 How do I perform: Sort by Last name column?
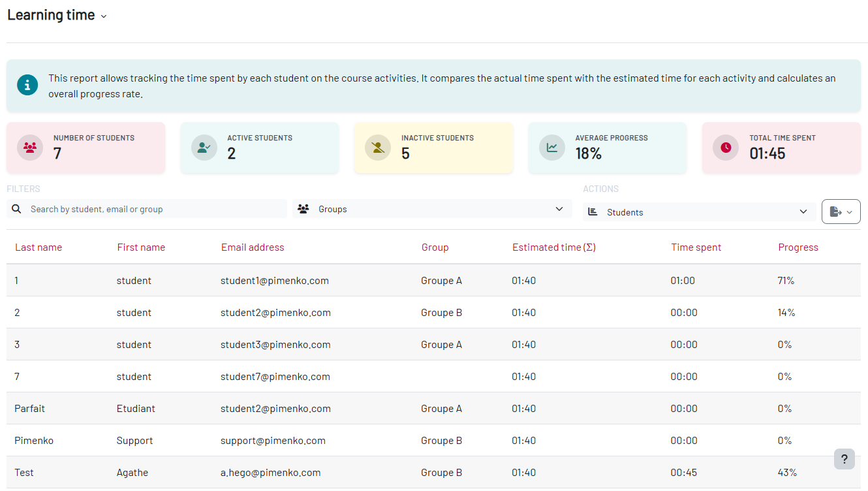point(39,247)
